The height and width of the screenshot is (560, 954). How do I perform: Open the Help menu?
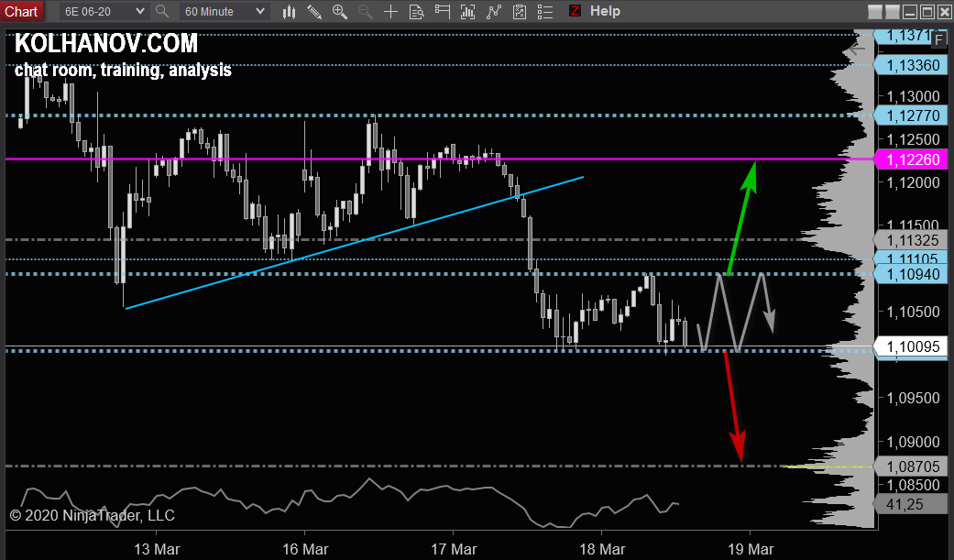click(605, 11)
